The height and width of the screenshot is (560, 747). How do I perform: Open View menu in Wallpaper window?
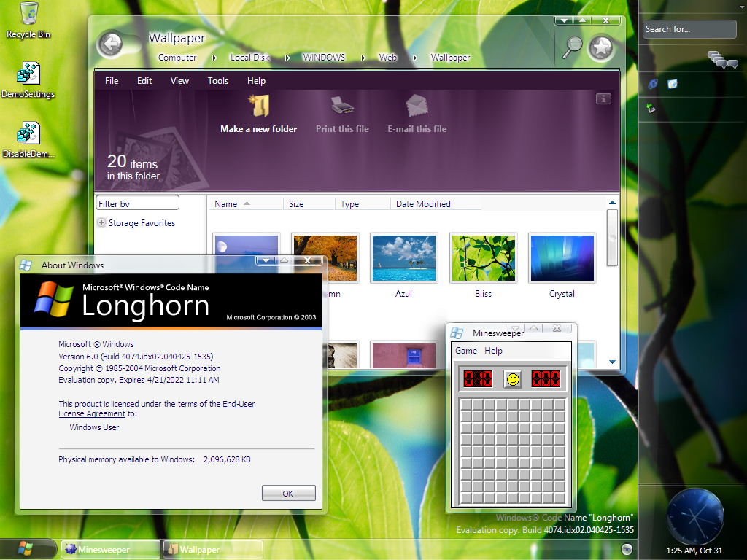coord(179,81)
